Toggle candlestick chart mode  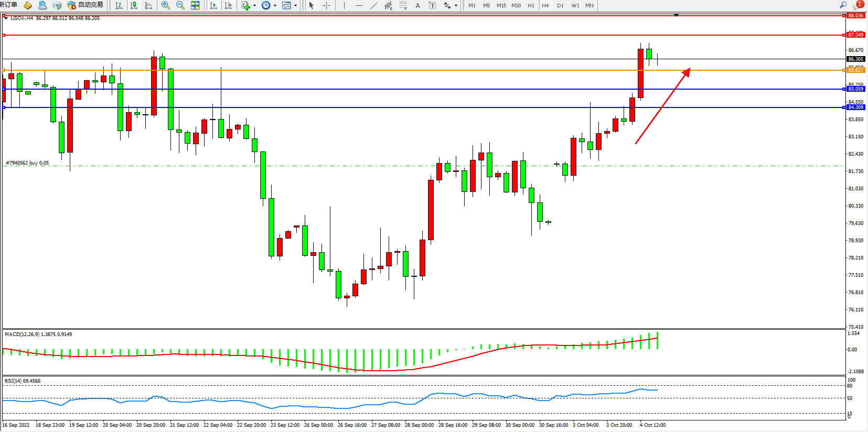pyautogui.click(x=134, y=5)
